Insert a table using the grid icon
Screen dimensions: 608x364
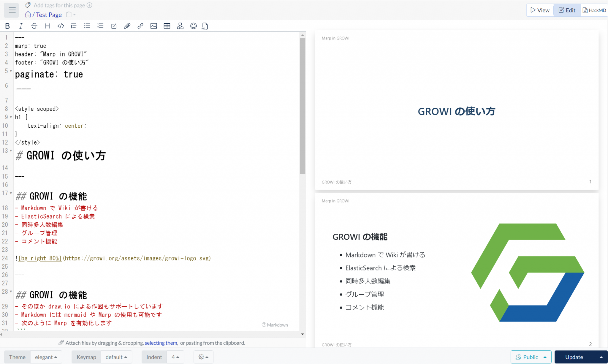click(167, 26)
